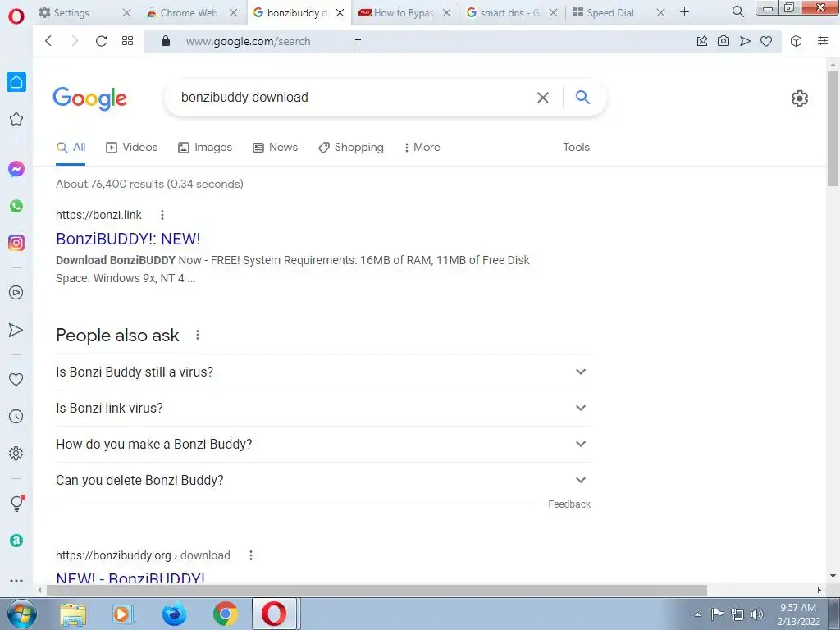Open options for bonzibuddy.org result
This screenshot has height=630, width=840.
coord(251,555)
